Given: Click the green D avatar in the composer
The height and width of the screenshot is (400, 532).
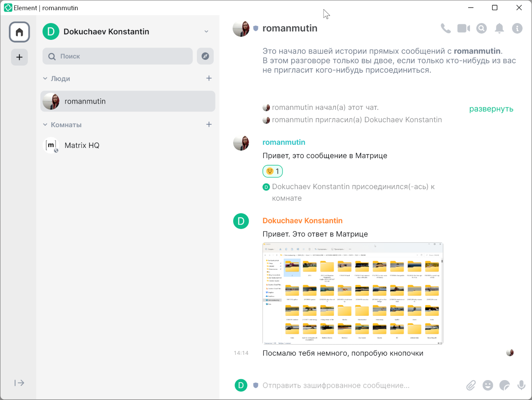Looking at the screenshot, I should 241,385.
